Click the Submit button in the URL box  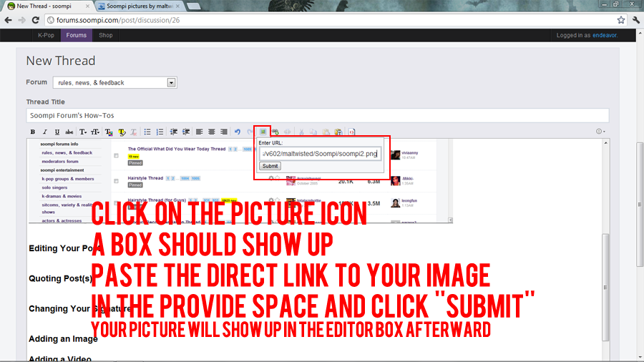click(x=270, y=166)
